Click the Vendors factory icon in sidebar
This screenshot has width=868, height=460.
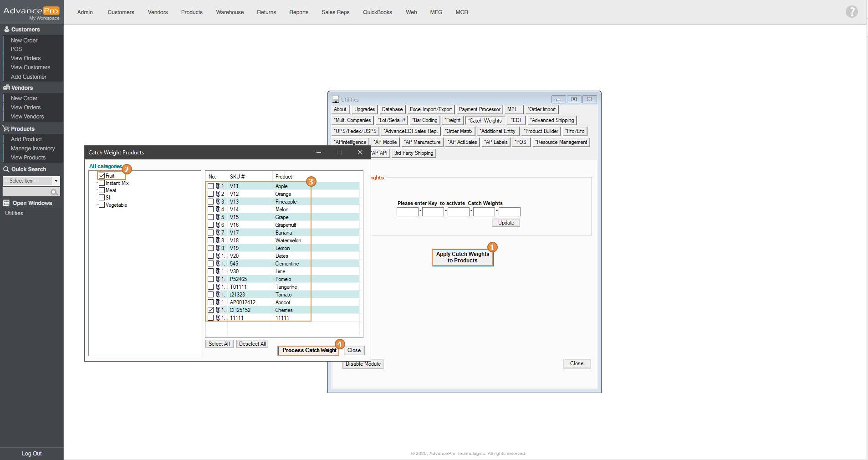(6, 87)
